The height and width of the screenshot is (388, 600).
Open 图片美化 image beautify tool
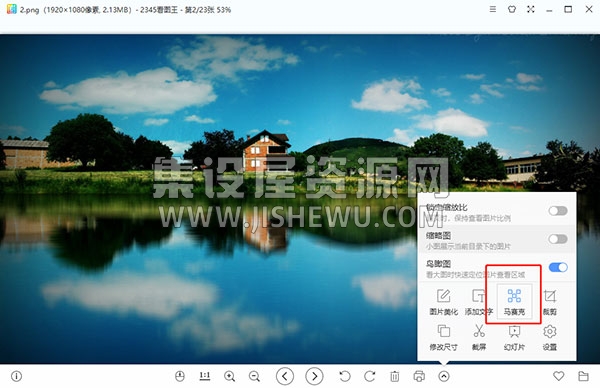tap(443, 302)
